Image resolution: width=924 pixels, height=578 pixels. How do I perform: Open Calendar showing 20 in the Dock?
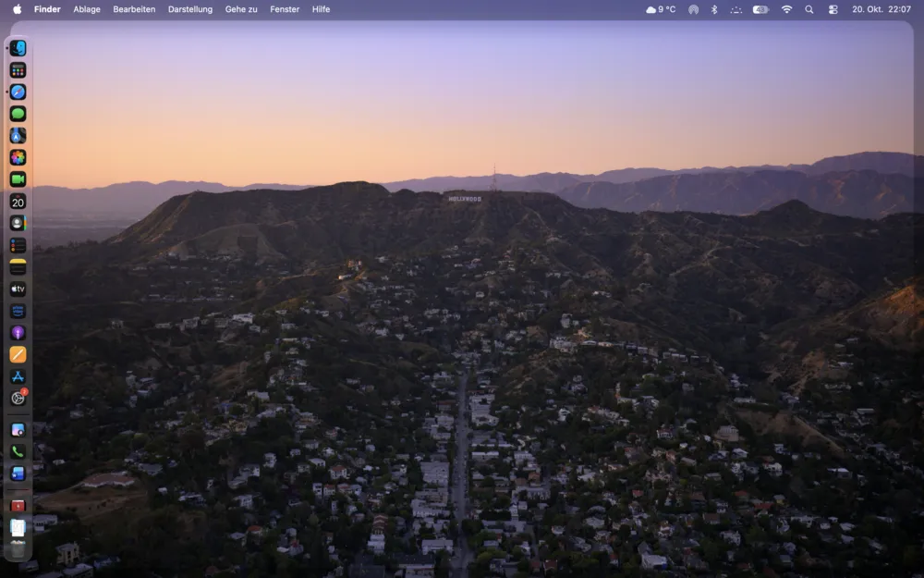click(x=18, y=201)
